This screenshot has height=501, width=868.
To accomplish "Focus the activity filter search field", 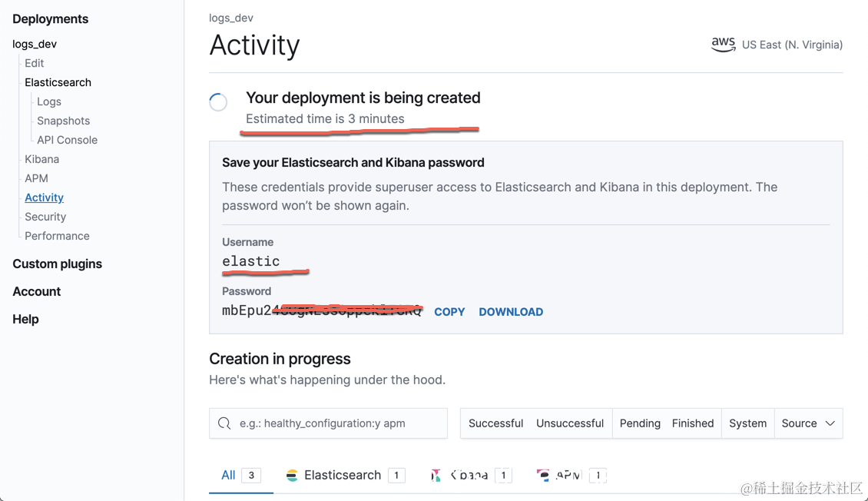I will [338, 423].
